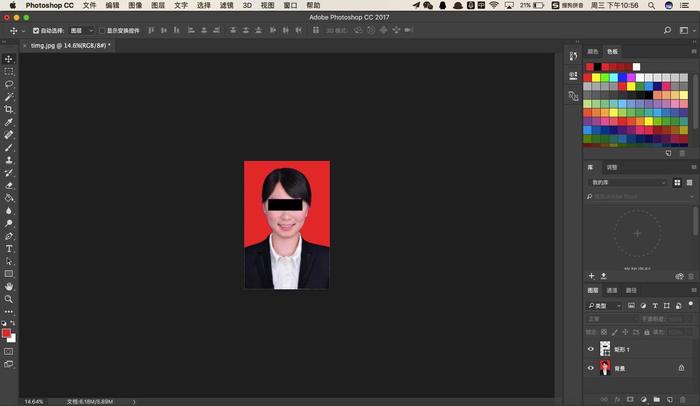
Task: Select the Rectangular Marquee tool
Action: [8, 71]
